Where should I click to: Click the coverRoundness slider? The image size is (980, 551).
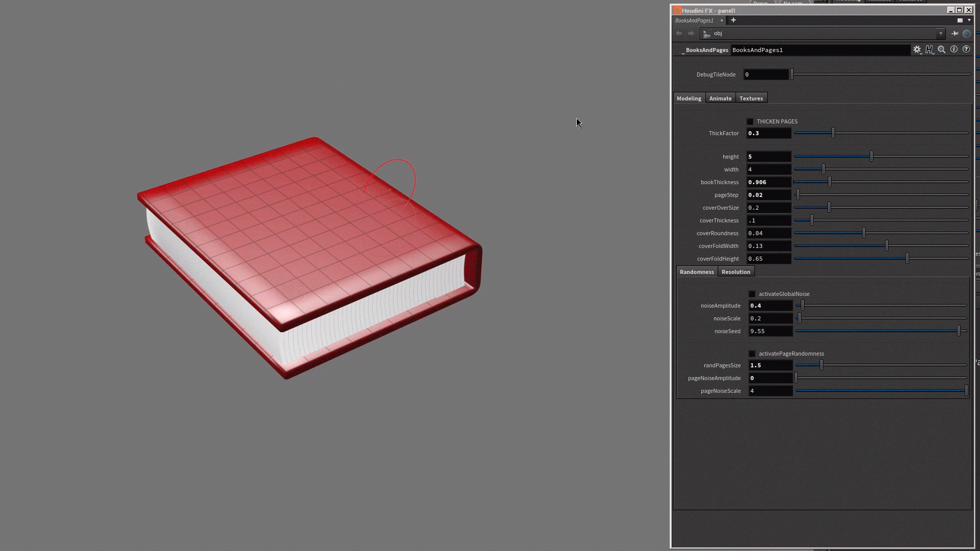pos(881,233)
